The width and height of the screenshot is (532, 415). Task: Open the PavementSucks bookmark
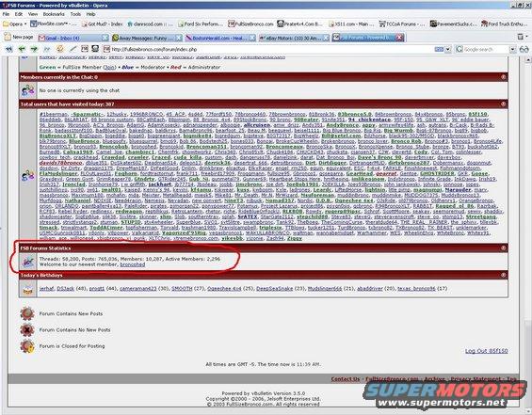tap(453, 24)
